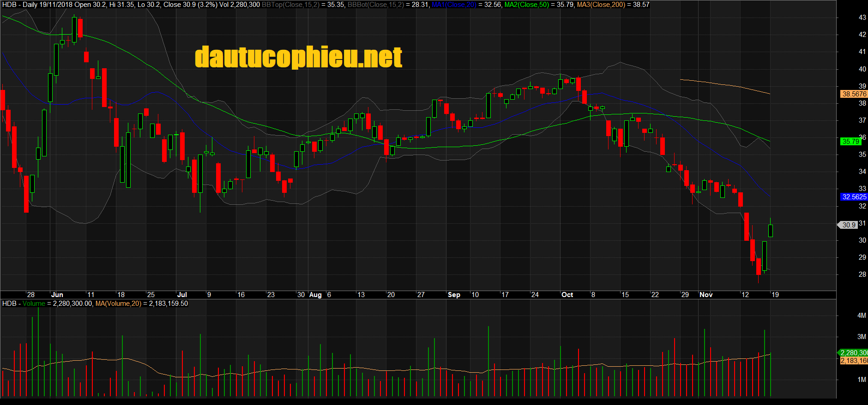
Task: Click the MA3(Close,200) orange label in header
Action: click(601, 5)
